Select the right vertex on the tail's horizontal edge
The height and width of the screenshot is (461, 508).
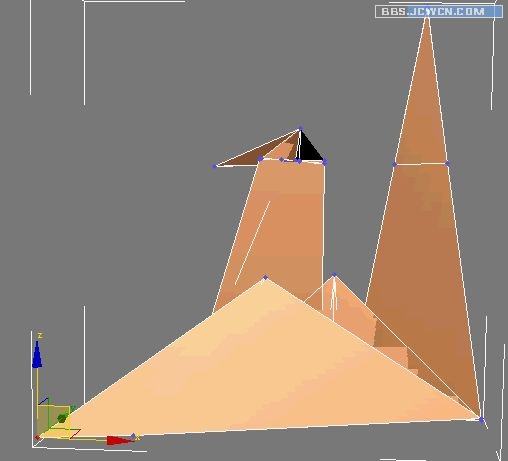(x=447, y=163)
